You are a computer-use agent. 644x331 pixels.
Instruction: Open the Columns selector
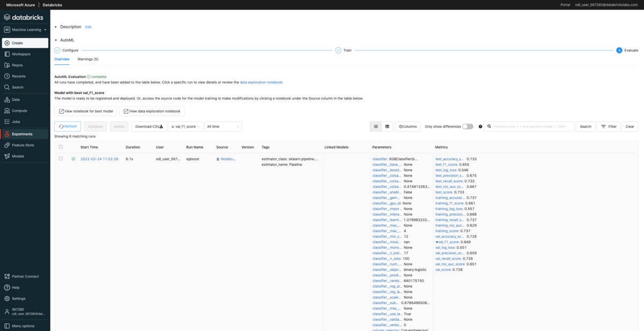coord(408,127)
